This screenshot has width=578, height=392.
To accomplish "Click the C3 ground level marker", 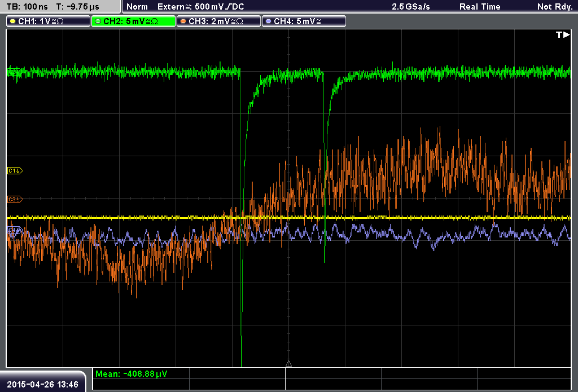I will coord(15,199).
